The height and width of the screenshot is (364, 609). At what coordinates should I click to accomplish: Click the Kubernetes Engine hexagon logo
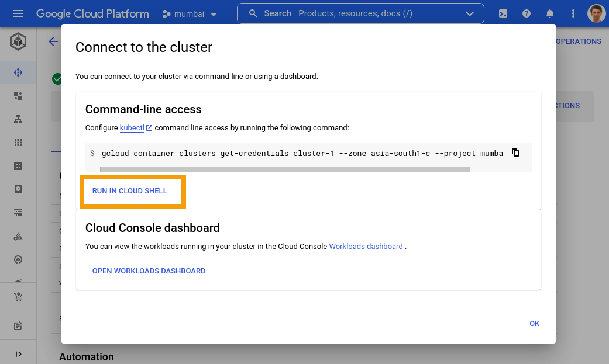(18, 41)
